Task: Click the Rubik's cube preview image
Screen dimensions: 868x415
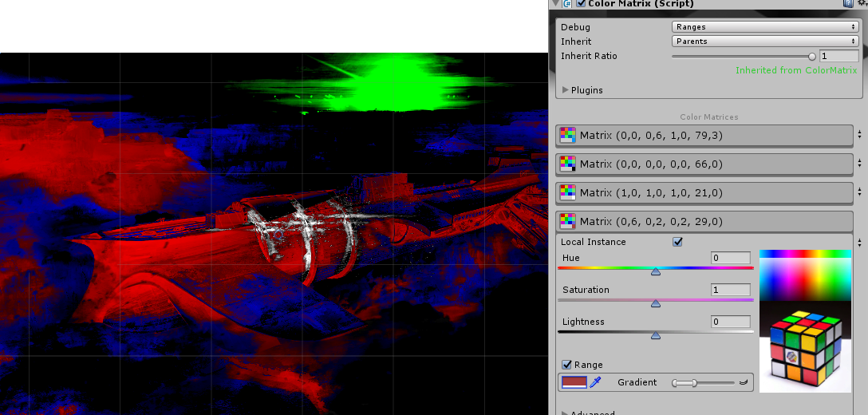Action: point(805,347)
